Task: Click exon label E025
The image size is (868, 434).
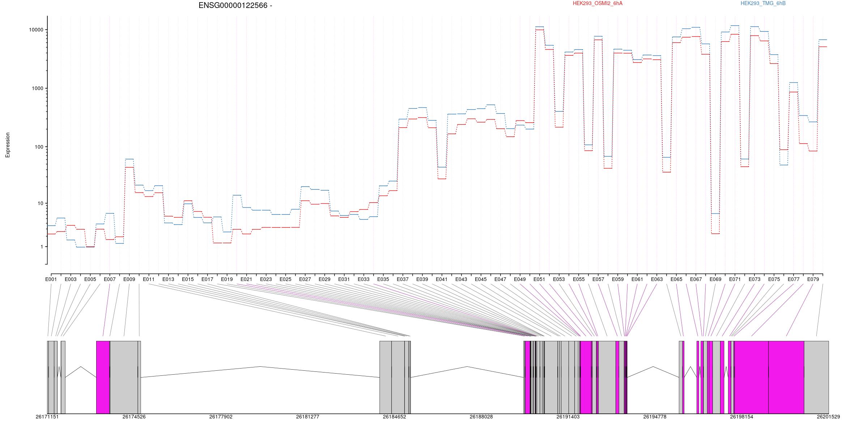Action: tap(285, 279)
